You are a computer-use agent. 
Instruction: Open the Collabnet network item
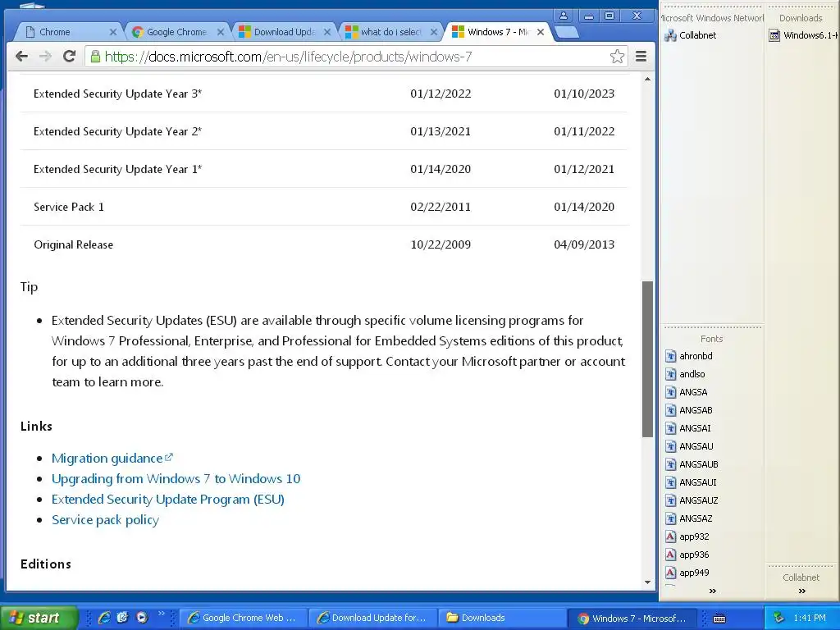coord(690,35)
